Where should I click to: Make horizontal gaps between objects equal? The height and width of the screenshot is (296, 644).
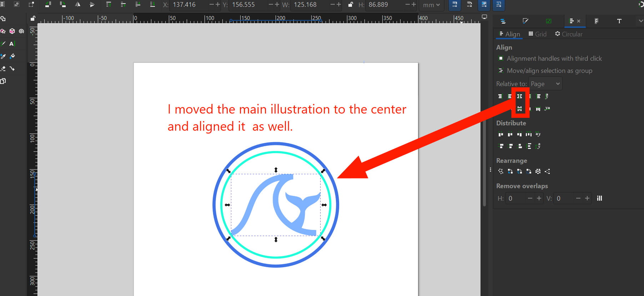pyautogui.click(x=529, y=134)
